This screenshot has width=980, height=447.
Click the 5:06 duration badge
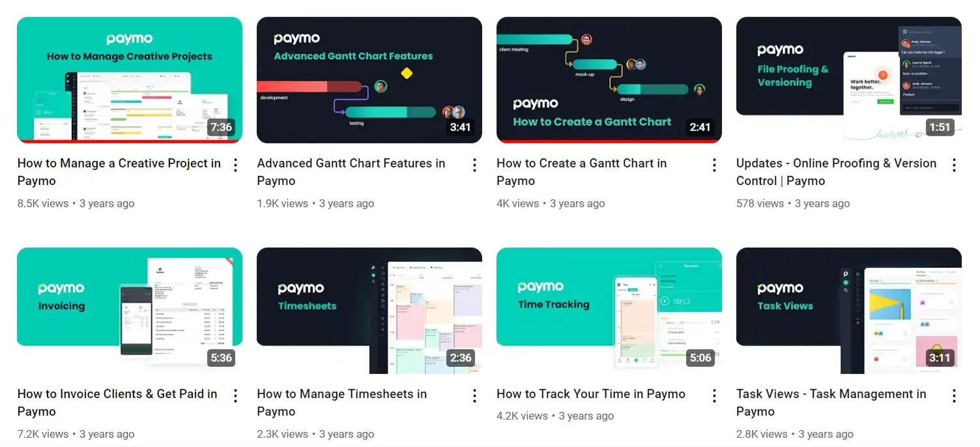(x=700, y=358)
